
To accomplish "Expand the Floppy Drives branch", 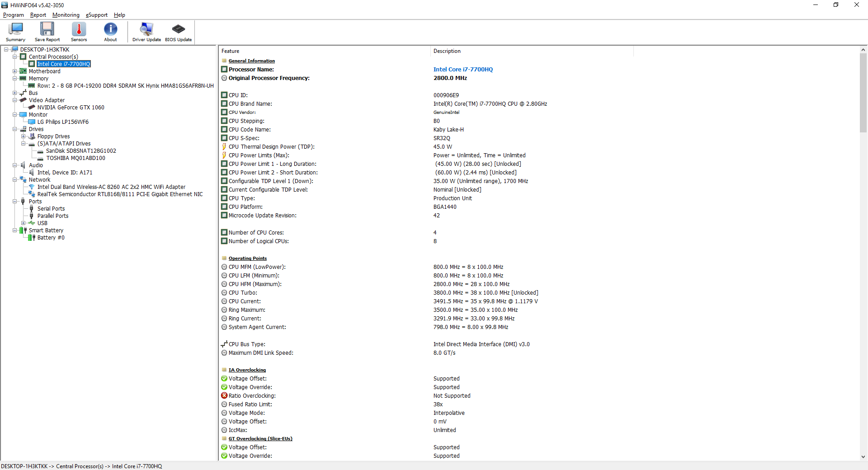I will click(23, 136).
